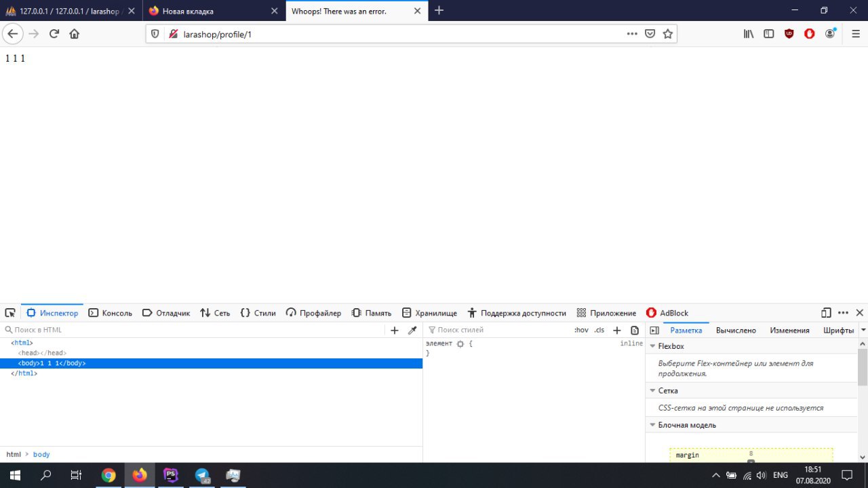The image size is (868, 488).
Task: Switch to the Новая вкладка browser tab
Action: tap(214, 11)
